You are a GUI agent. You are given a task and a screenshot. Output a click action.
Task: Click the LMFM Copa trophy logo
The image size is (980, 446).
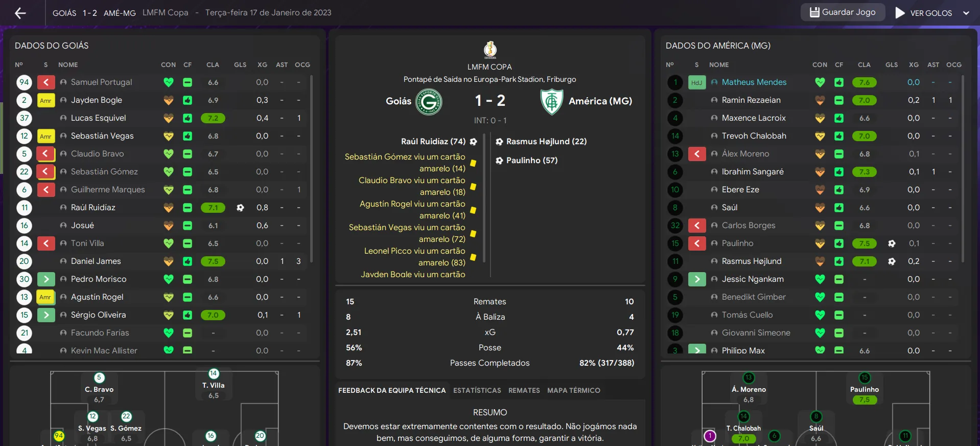(x=490, y=50)
